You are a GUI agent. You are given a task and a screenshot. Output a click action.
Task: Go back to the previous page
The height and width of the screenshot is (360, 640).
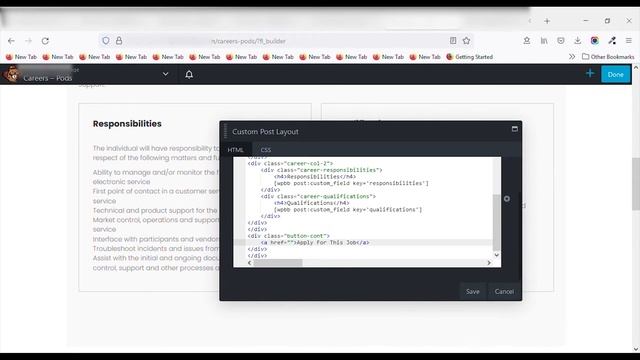pyautogui.click(x=11, y=41)
